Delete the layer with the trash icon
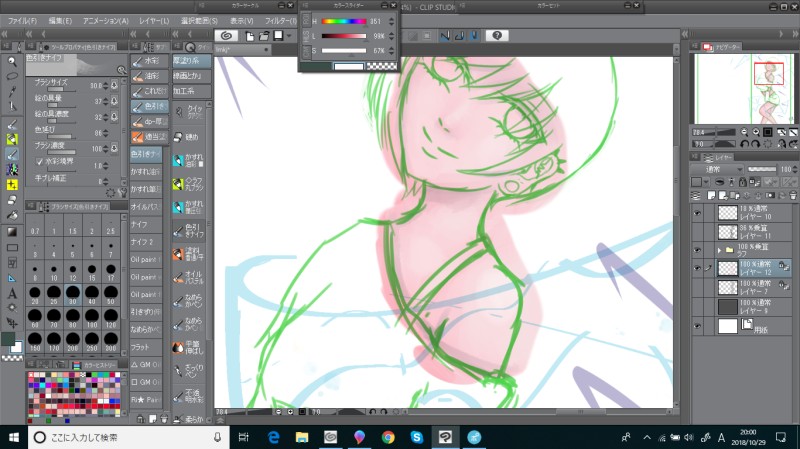This screenshot has width=800, height=449. (793, 195)
